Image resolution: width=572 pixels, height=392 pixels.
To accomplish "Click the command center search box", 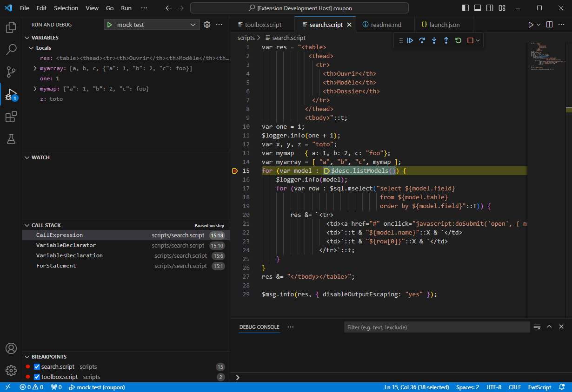I will pyautogui.click(x=299, y=8).
